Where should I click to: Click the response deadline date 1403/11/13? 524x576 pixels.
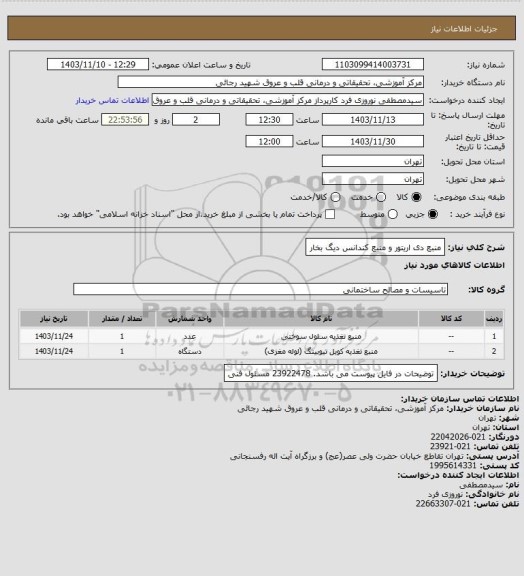[x=373, y=120]
